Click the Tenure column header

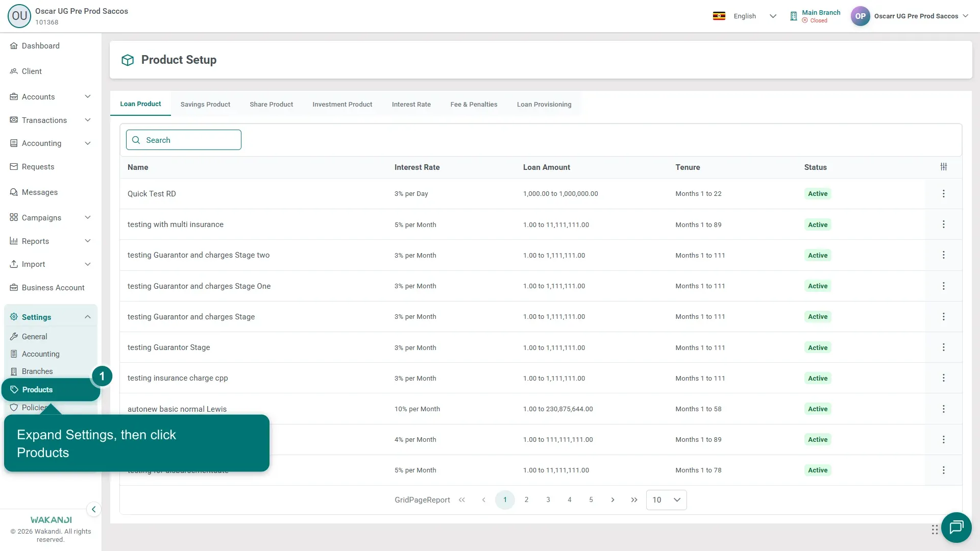coord(688,167)
